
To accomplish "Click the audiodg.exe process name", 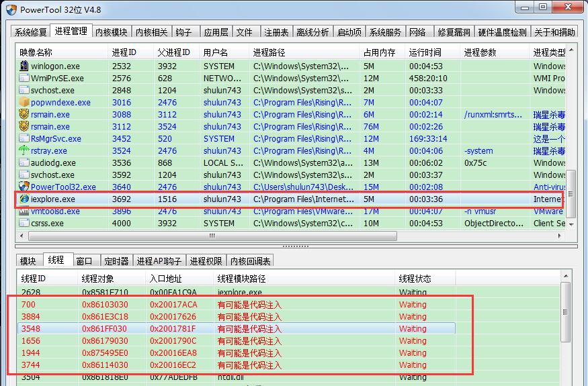I will point(53,163).
